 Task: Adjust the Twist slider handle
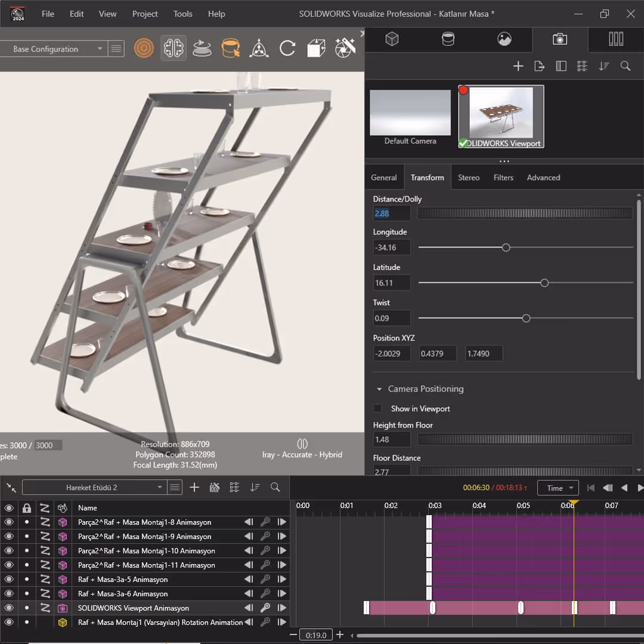point(526,318)
